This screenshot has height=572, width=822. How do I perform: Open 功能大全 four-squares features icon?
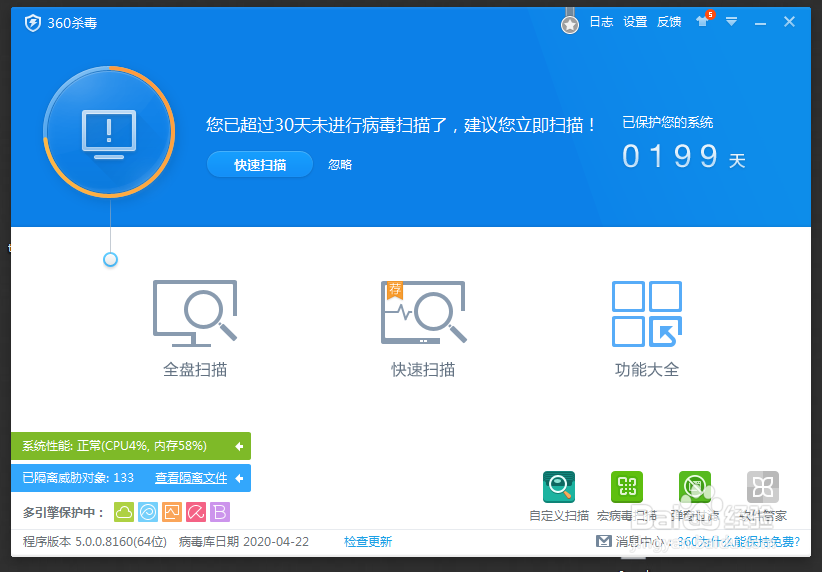coord(647,314)
